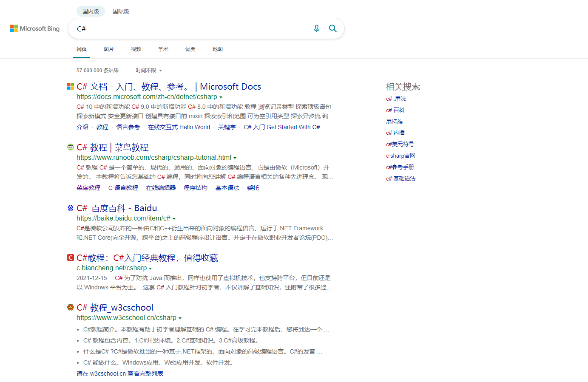The height and width of the screenshot is (382, 588).
Task: Click related search c# 百科
Action: click(x=395, y=110)
